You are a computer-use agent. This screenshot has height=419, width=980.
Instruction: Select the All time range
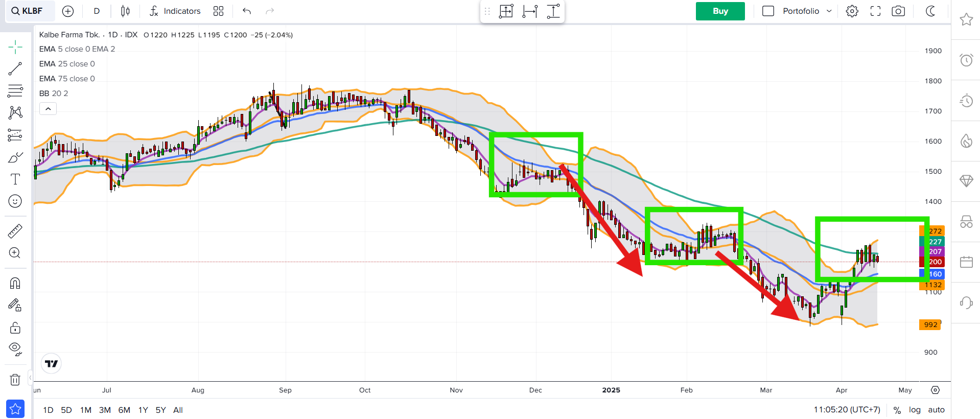point(178,410)
